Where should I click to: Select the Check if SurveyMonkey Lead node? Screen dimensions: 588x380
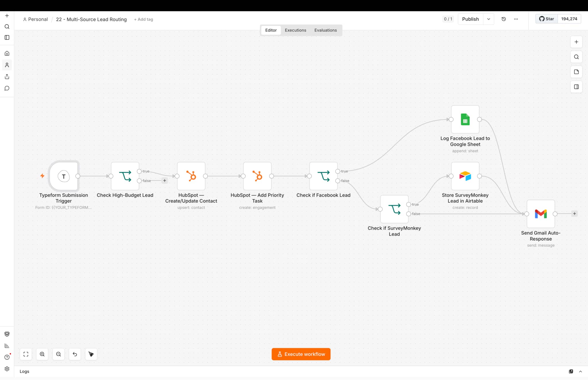tap(394, 209)
